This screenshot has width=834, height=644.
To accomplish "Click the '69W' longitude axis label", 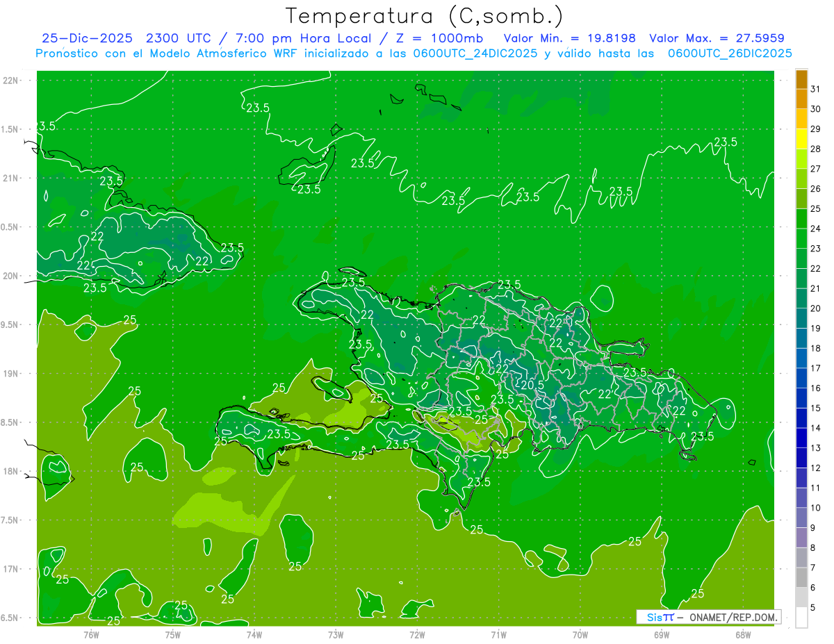I will point(662,634).
